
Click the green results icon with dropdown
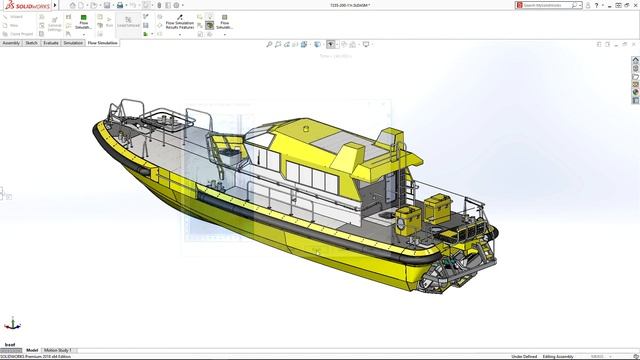click(x=146, y=34)
